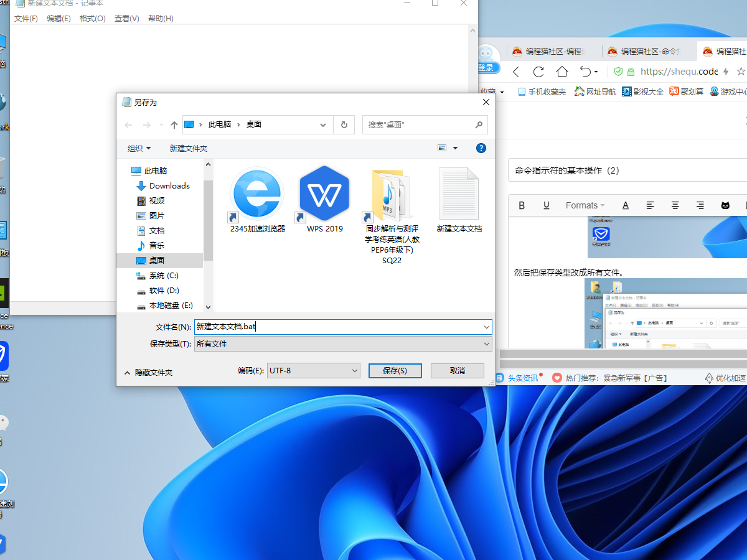Open the 格式(O) menu in Notepad
The image size is (747, 560).
tap(93, 19)
